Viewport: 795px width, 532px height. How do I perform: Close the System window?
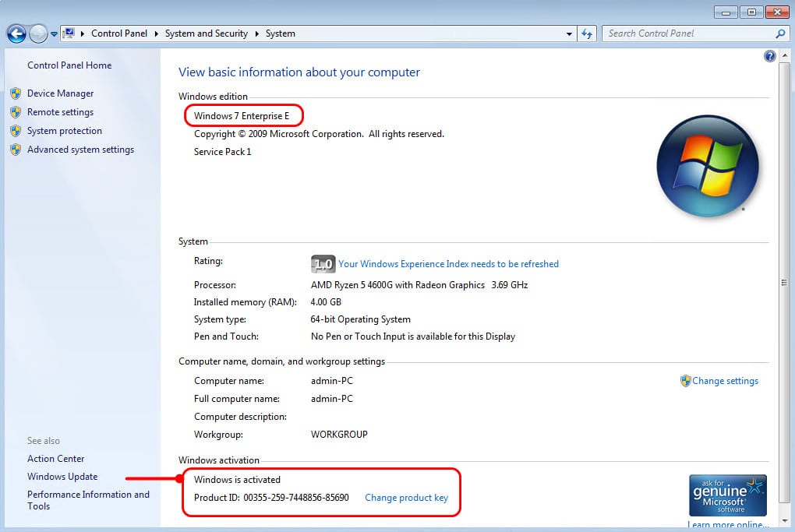pos(777,12)
